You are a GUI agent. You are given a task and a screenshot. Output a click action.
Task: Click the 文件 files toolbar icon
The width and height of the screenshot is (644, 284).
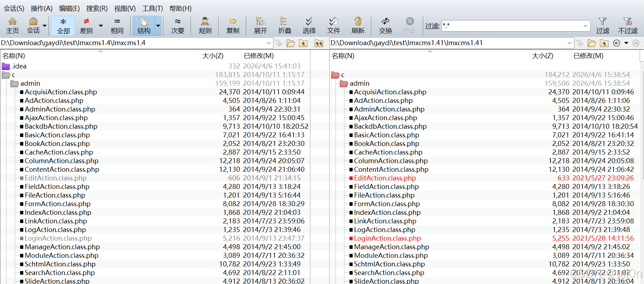point(333,26)
